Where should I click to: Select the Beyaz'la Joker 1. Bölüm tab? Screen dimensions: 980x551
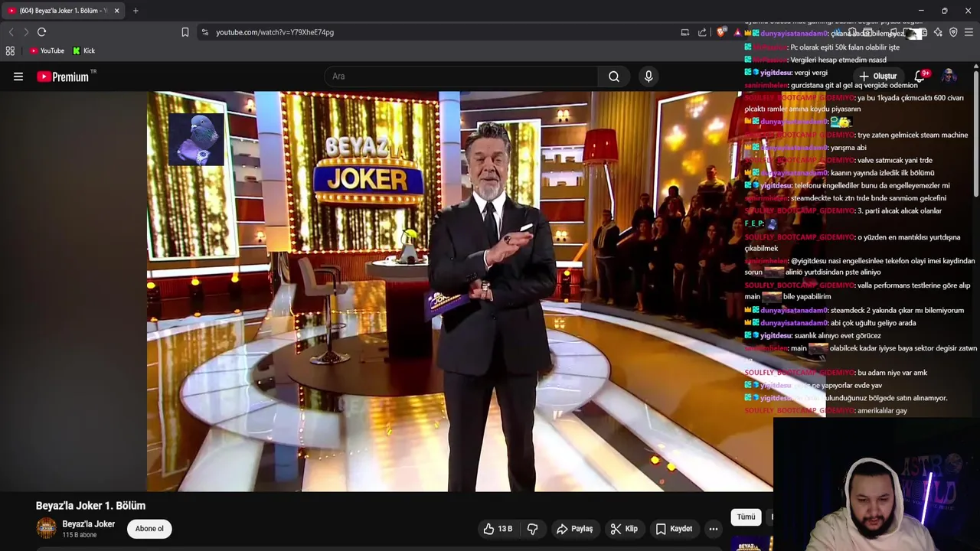tap(63, 11)
